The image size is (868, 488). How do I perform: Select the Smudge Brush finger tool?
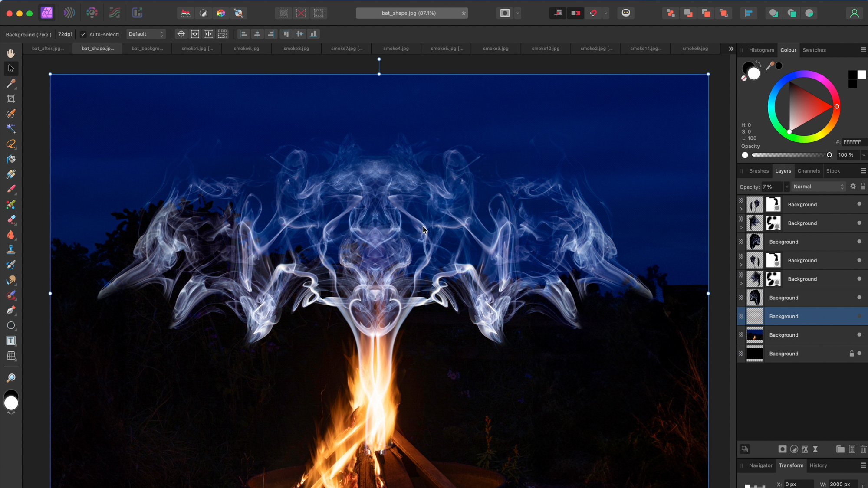coord(11,280)
